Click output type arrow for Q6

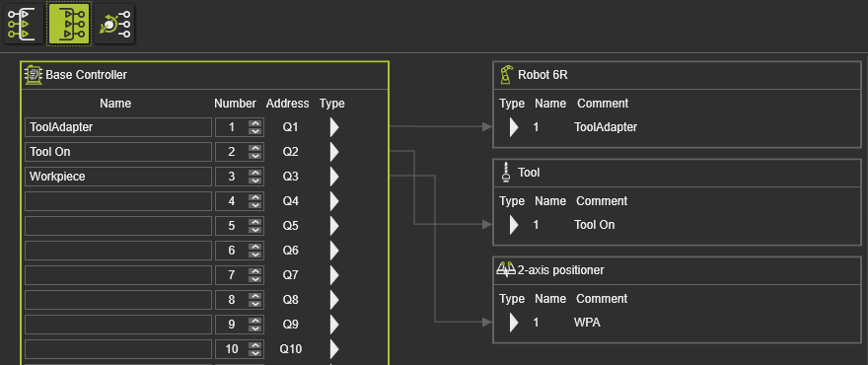pos(333,251)
